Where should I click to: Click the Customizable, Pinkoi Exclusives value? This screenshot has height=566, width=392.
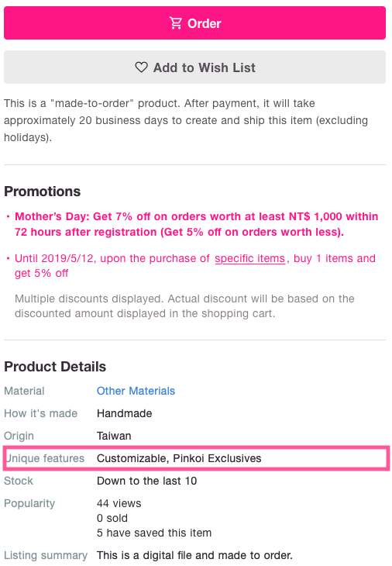pyautogui.click(x=179, y=458)
